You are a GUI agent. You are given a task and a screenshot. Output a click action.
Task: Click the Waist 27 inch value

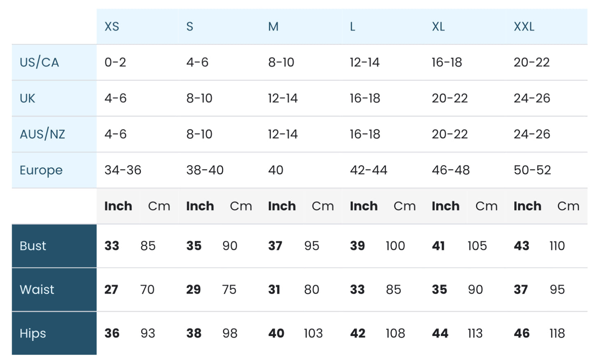click(x=111, y=289)
